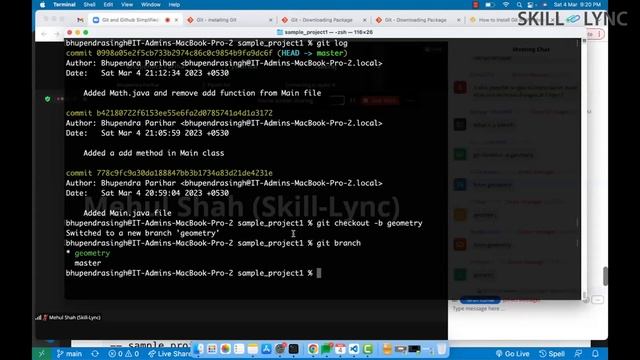Image resolution: width=640 pixels, height=360 pixels.
Task: Click the terminal prompt cursor
Action: point(319,273)
